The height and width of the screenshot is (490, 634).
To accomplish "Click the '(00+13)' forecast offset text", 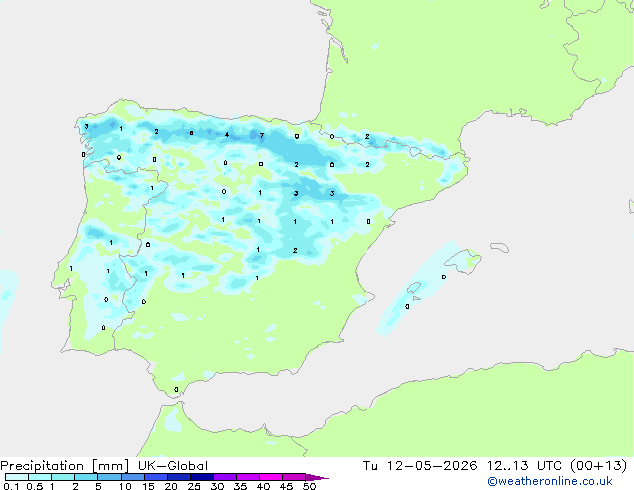I will coord(598,466).
